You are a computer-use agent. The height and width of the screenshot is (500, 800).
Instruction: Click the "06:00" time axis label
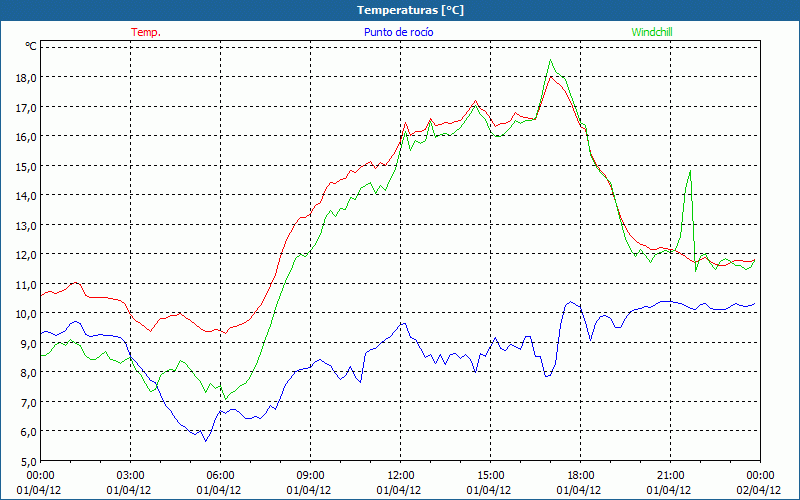(x=220, y=476)
